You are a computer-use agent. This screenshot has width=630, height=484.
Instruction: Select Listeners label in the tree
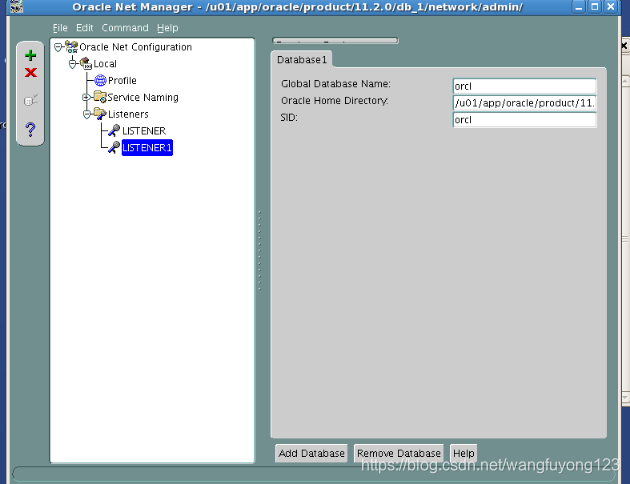[128, 114]
